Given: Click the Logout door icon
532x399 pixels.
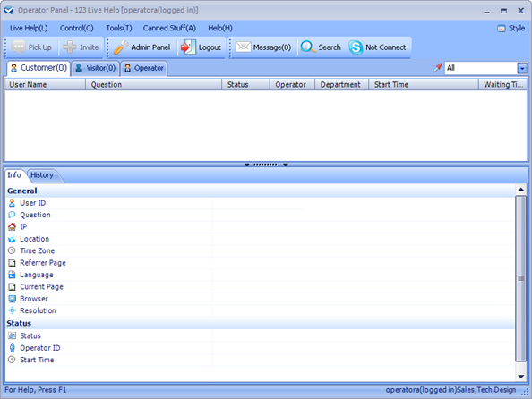Looking at the screenshot, I should [x=188, y=47].
